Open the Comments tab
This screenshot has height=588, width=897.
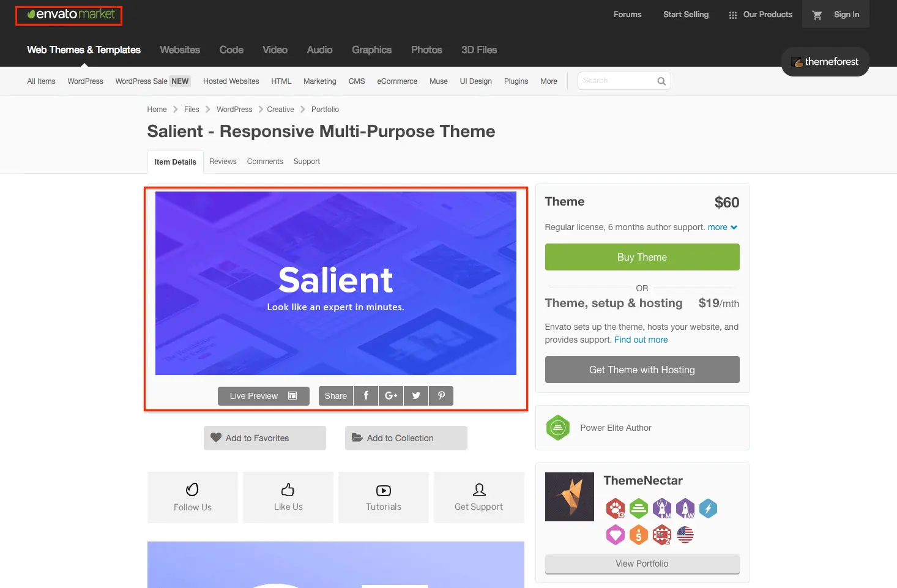[x=265, y=162]
